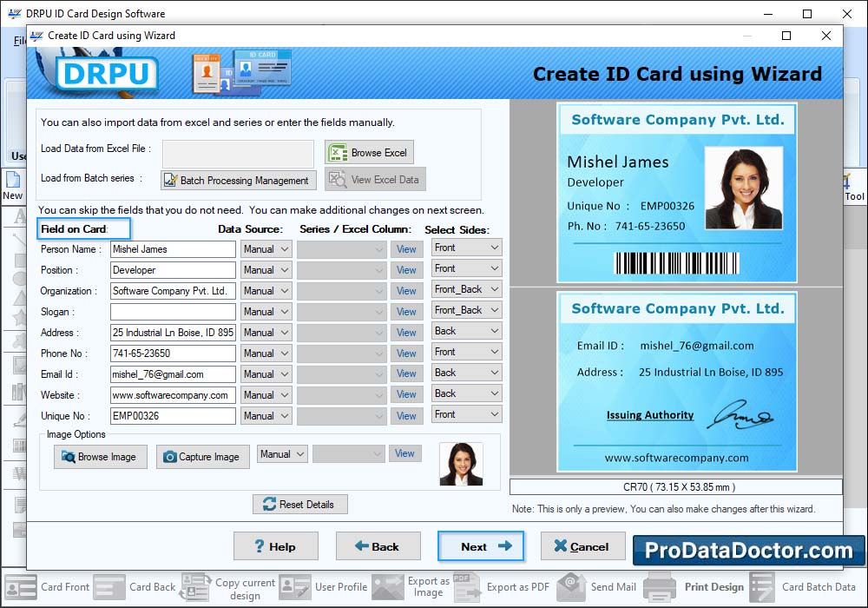The height and width of the screenshot is (608, 868).
Task: Open the User Profile icon
Action: 295,587
